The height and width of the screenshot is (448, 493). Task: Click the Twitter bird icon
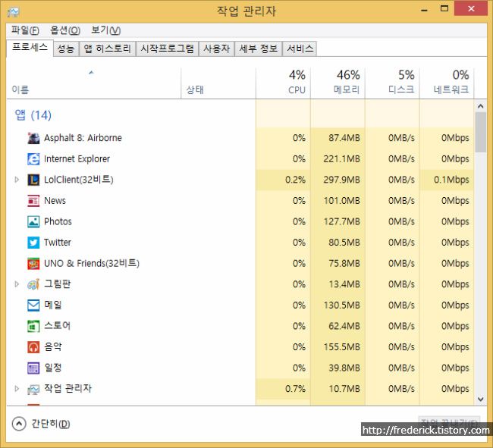pyautogui.click(x=33, y=243)
